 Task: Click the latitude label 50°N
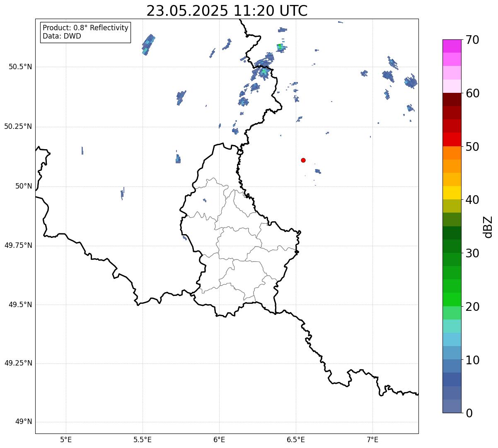click(x=24, y=186)
